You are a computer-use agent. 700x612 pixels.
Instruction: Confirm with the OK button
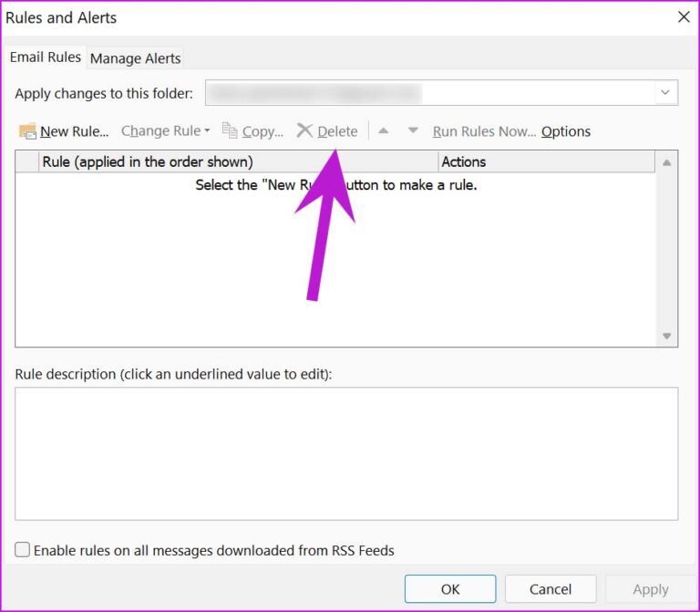click(450, 589)
